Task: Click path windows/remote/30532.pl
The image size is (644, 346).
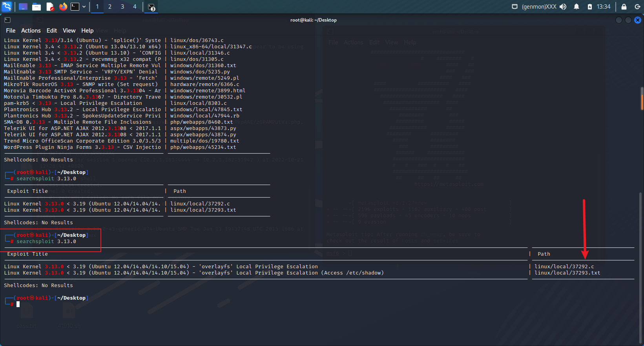Action: [x=206, y=97]
